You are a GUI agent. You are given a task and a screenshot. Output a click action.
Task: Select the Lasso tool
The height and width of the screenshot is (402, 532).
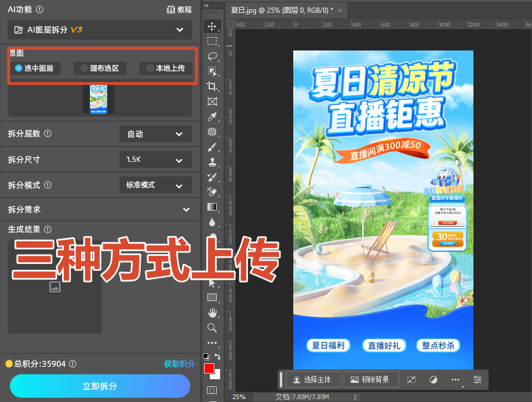click(x=212, y=56)
